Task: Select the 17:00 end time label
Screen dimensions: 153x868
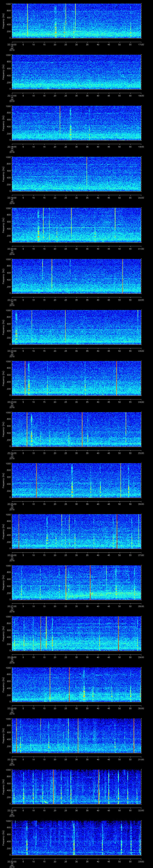Action: click(x=141, y=44)
